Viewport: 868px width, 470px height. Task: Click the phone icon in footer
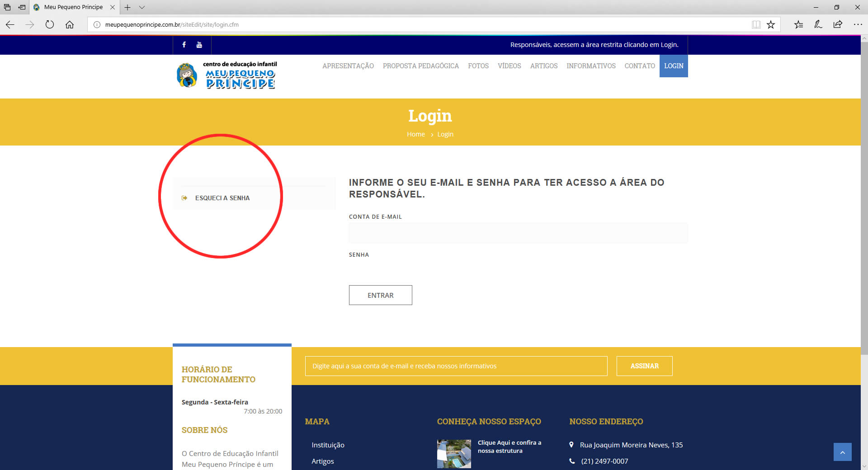[x=572, y=461]
